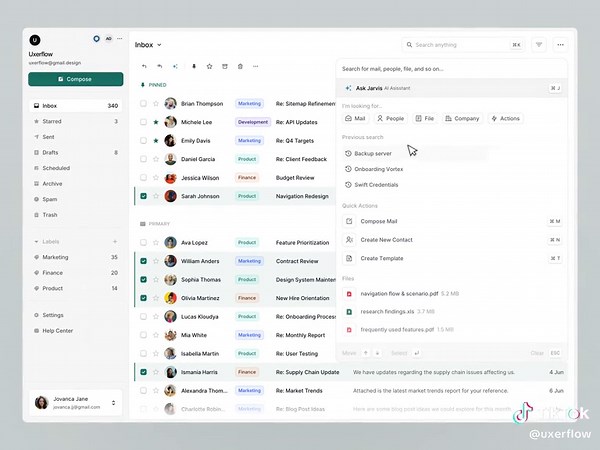The width and height of the screenshot is (600, 450).
Task: Unstar the Emily Davis email
Action: 156,140
